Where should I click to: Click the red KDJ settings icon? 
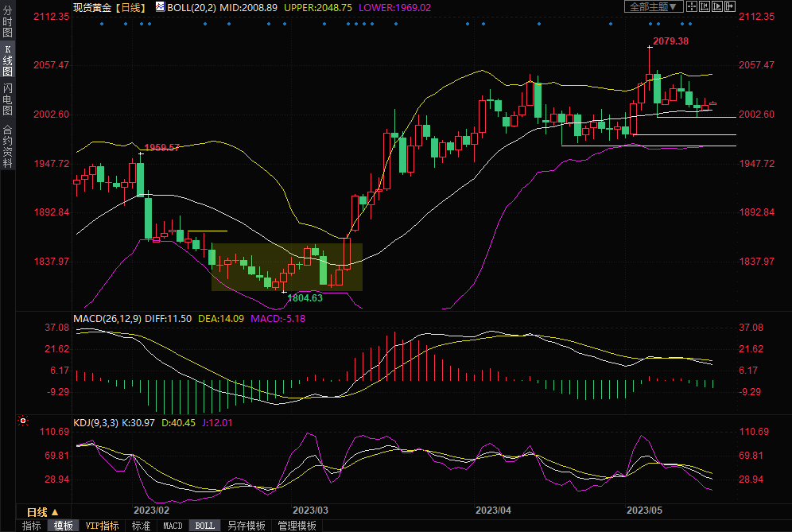23,421
